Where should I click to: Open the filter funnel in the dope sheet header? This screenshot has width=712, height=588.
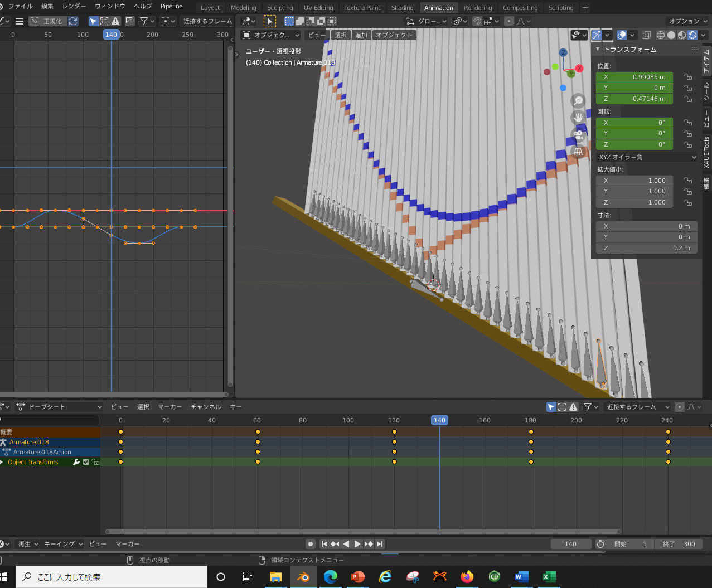(x=587, y=407)
